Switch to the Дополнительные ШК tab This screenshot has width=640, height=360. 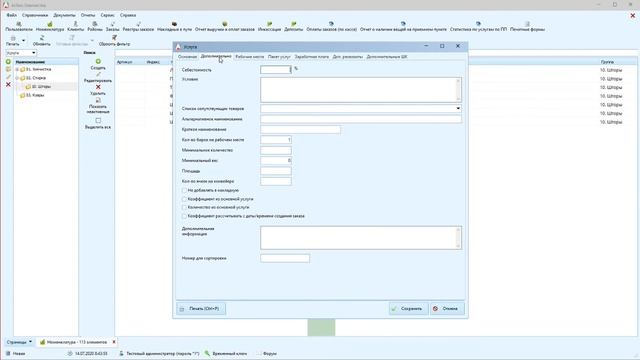tap(387, 57)
